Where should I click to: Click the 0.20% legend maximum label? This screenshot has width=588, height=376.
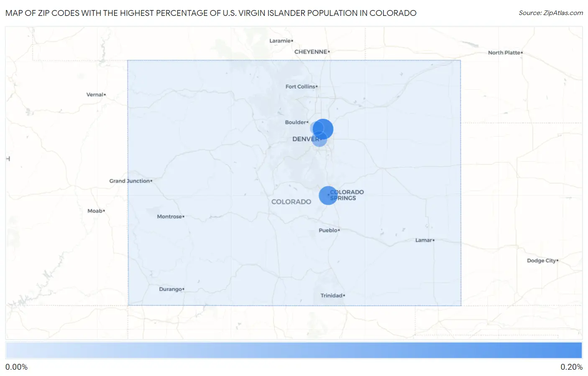click(571, 367)
